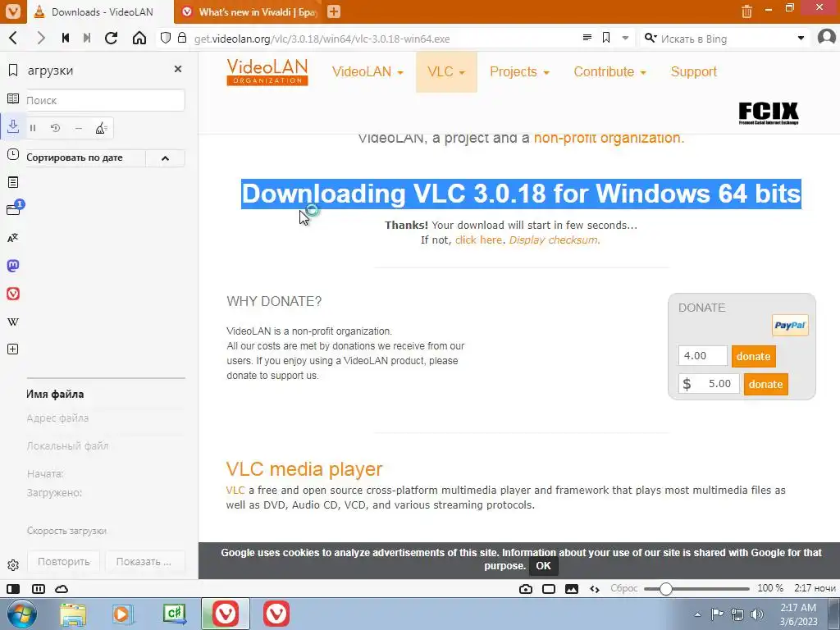Open settings gear in sidebar
The width and height of the screenshot is (840, 630).
[x=13, y=565]
